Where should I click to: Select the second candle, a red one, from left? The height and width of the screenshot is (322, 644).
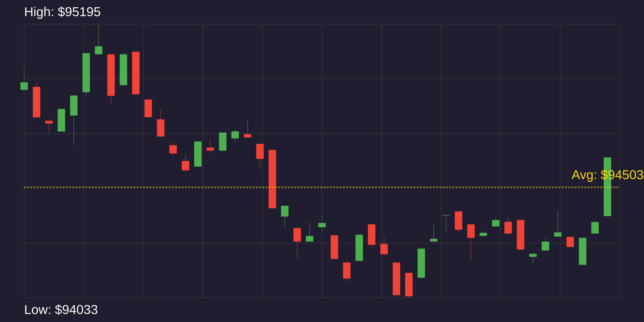pyautogui.click(x=37, y=102)
